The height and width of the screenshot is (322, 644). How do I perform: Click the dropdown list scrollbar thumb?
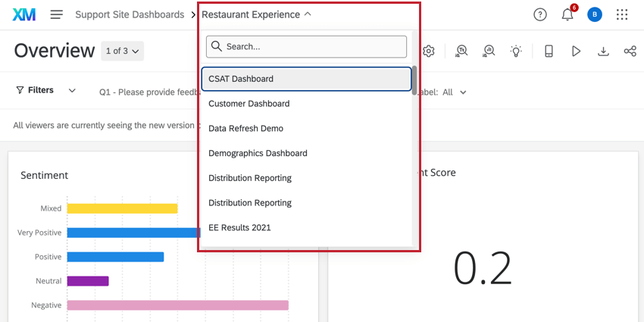(x=414, y=80)
